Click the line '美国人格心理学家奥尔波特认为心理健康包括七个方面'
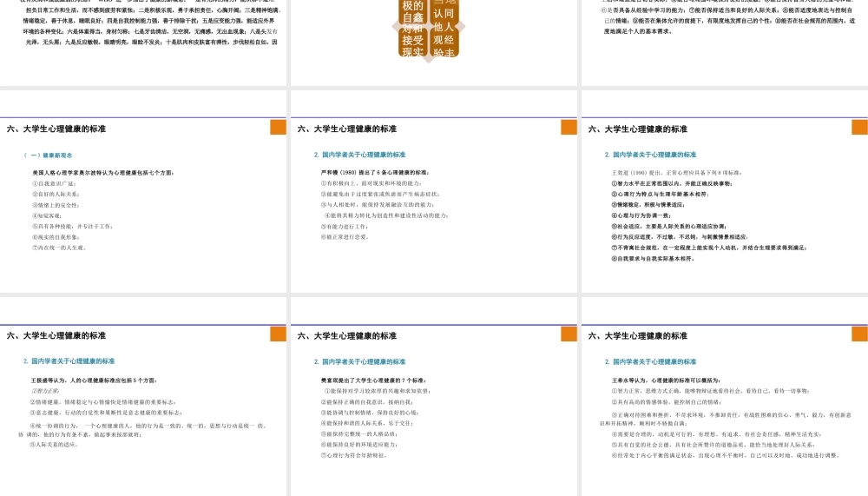Image resolution: width=868 pixels, height=496 pixels. click(x=103, y=173)
